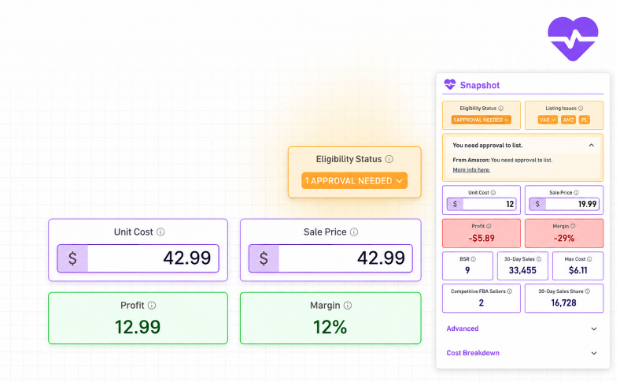Click 30-Day Sales Share info icon
The height and width of the screenshot is (382, 617).
587,292
